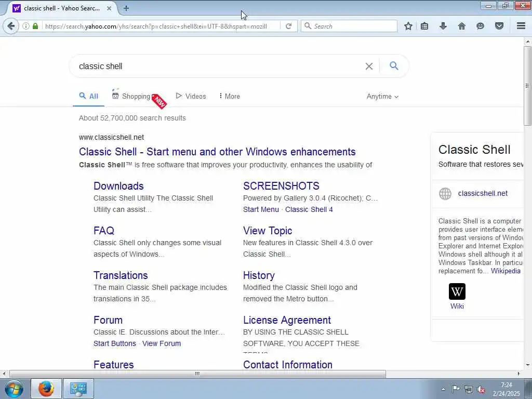This screenshot has height=399, width=532.
Task: Open classicshell.net link in side panel
Action: pyautogui.click(x=483, y=193)
